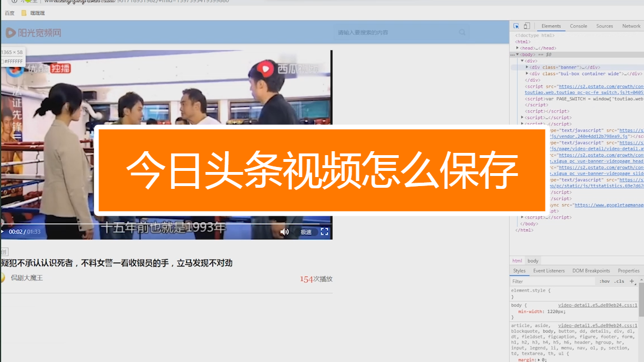Toggle device toolbar emulation icon
Image resolution: width=644 pixels, height=362 pixels.
coord(527,26)
